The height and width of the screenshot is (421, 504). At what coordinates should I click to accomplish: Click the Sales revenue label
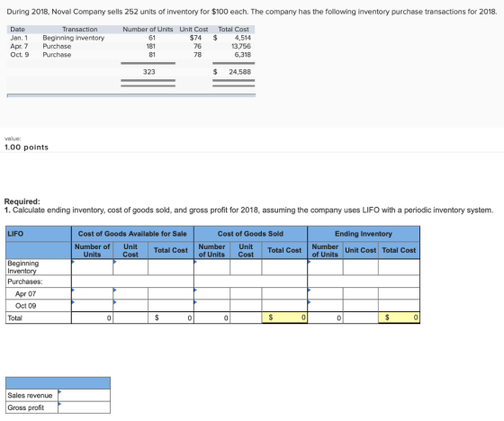pyautogui.click(x=30, y=395)
